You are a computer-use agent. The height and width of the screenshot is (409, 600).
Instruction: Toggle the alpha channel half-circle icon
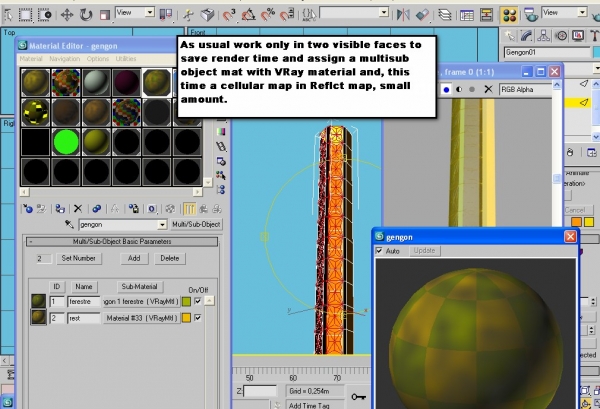[x=459, y=90]
